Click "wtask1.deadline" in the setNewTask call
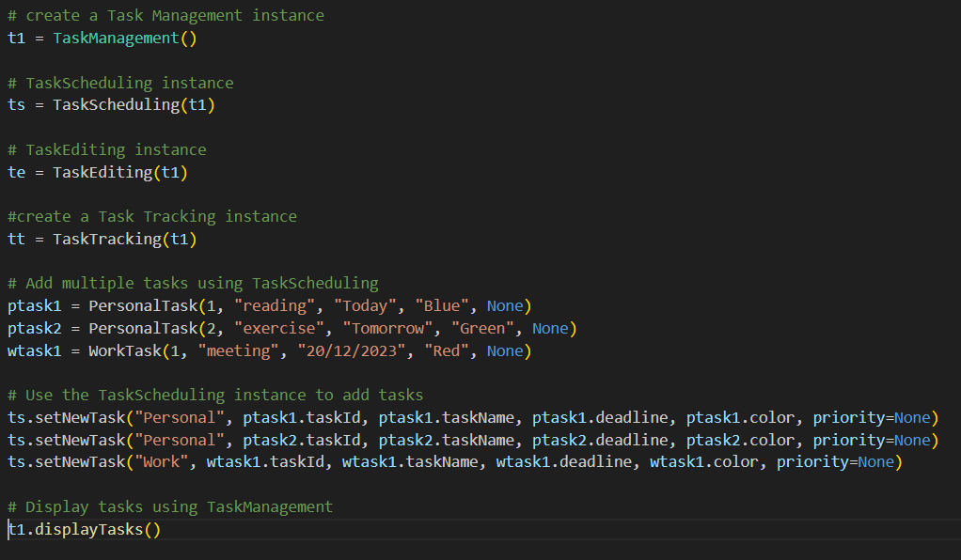Viewport: 961px width, 560px height. click(564, 462)
